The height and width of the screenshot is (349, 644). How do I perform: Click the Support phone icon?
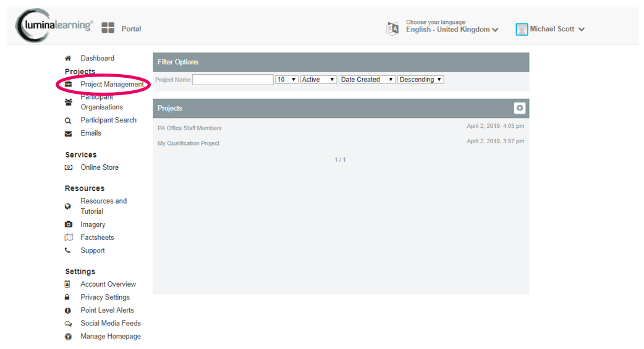(x=68, y=250)
